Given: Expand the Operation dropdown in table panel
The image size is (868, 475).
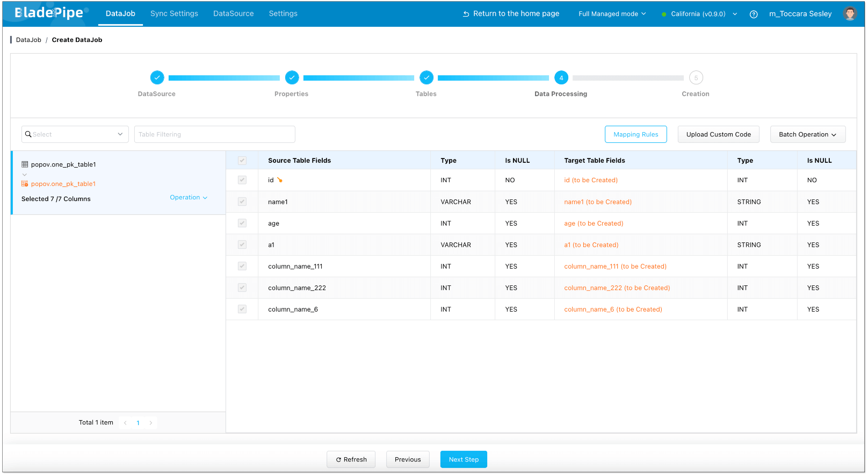Looking at the screenshot, I should point(189,198).
